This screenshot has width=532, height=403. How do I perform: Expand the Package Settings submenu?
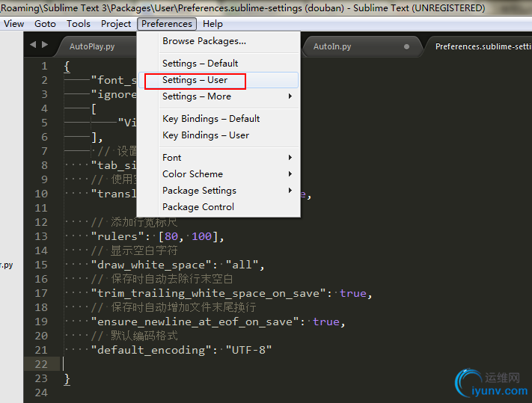tap(218, 191)
